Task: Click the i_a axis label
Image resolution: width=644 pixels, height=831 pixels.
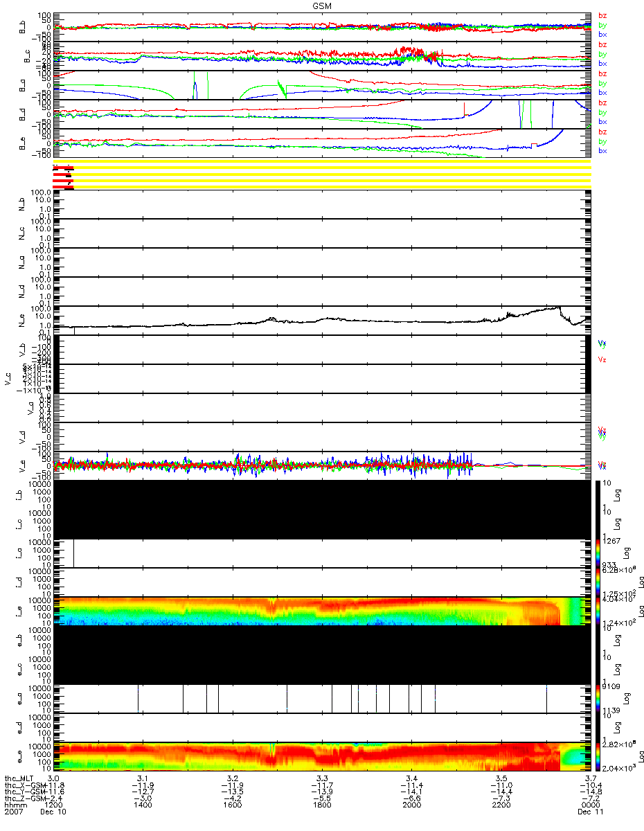Action: (20, 553)
